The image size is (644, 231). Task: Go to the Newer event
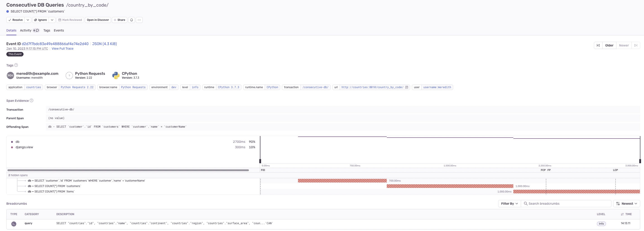624,46
